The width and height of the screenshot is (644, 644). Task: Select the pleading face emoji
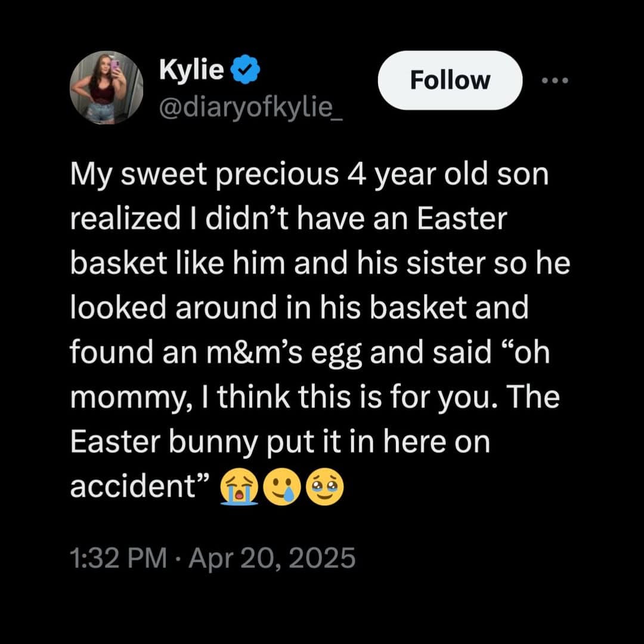pos(324,487)
